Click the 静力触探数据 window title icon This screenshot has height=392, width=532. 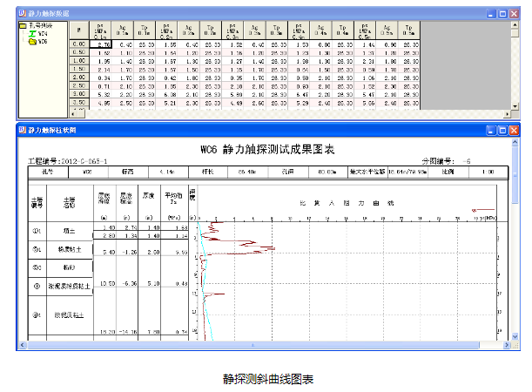23,15
